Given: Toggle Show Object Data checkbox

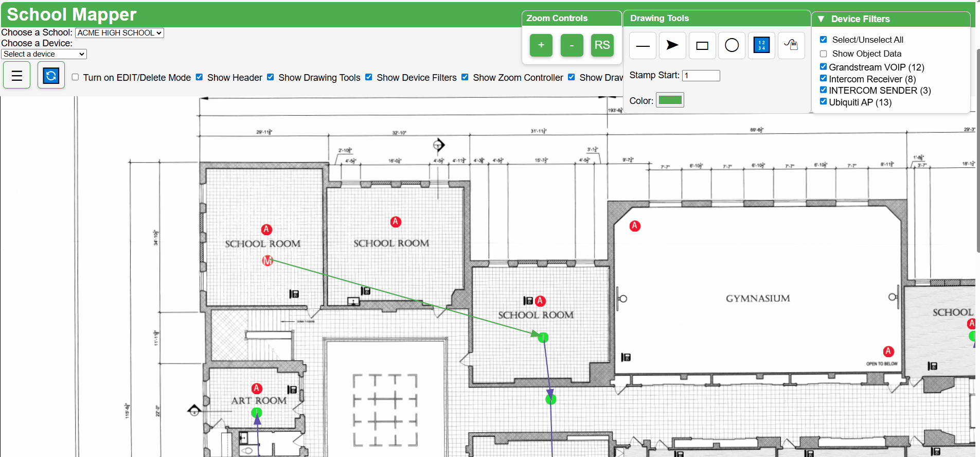Looking at the screenshot, I should [823, 54].
